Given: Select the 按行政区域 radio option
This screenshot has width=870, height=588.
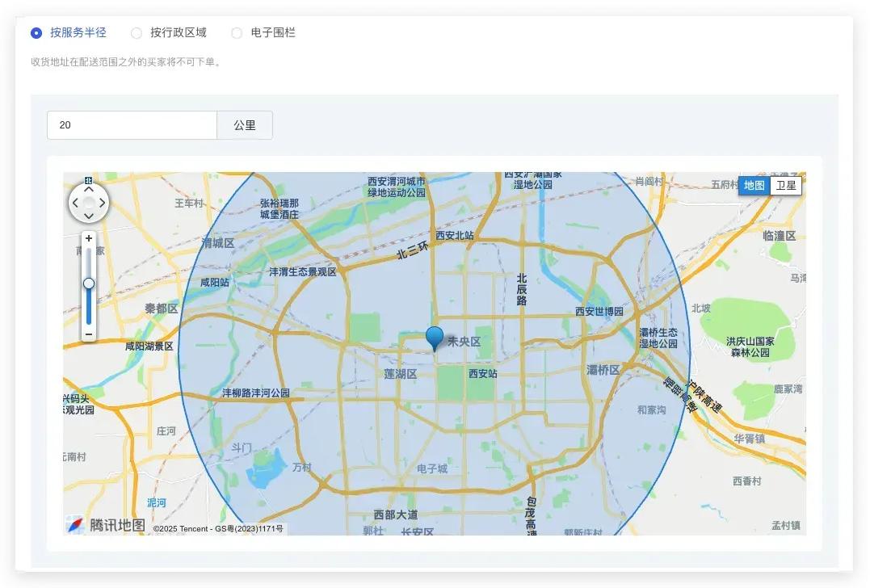Looking at the screenshot, I should coord(137,33).
